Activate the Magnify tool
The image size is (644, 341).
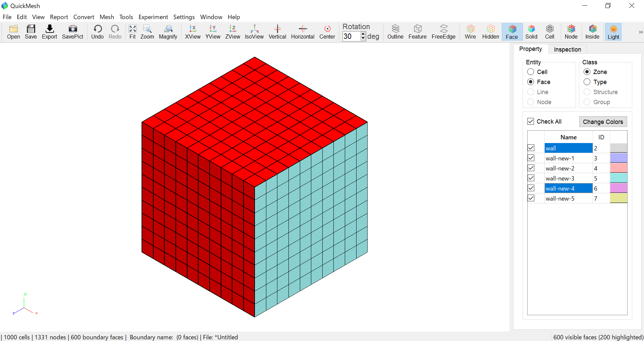coord(168,32)
